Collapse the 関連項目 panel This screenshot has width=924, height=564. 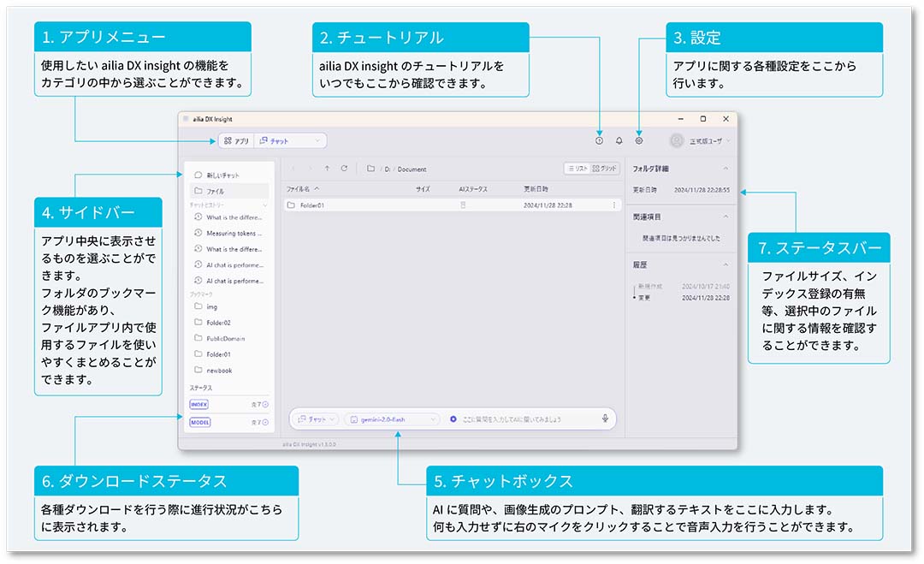click(726, 217)
